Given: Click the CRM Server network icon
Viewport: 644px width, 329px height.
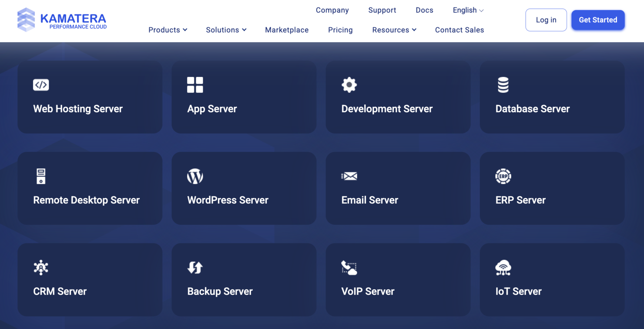Looking at the screenshot, I should [41, 267].
